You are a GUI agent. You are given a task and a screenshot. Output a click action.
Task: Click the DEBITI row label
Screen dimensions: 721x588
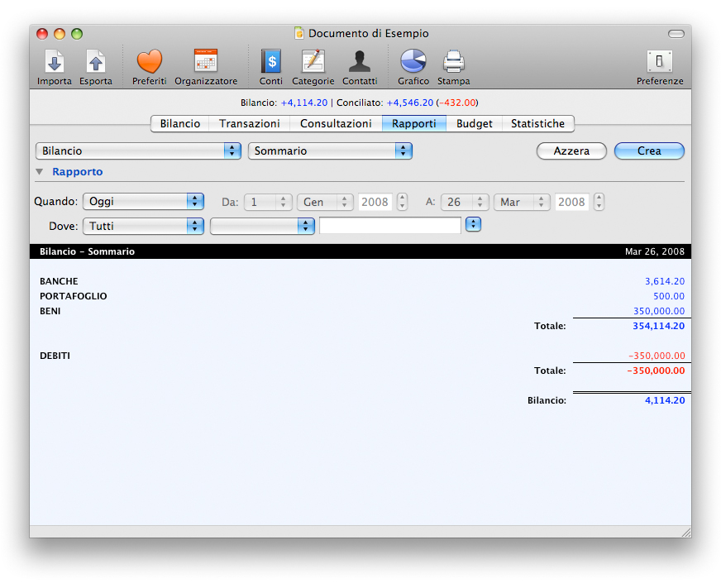[x=55, y=356]
